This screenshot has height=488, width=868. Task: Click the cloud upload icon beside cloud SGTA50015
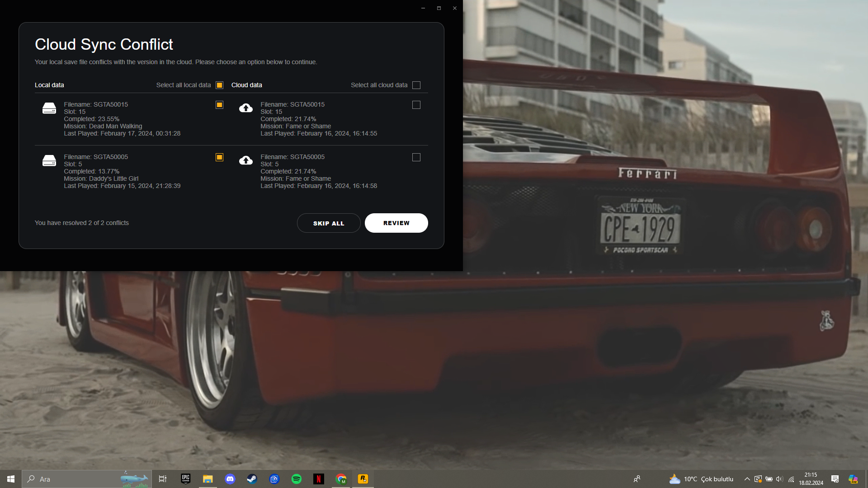tap(245, 108)
